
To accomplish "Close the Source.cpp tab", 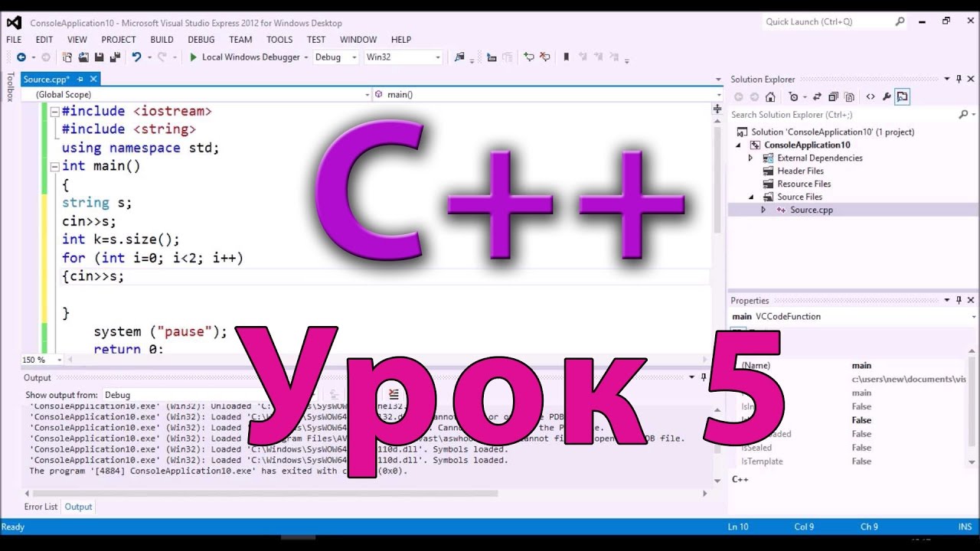I will coord(93,79).
